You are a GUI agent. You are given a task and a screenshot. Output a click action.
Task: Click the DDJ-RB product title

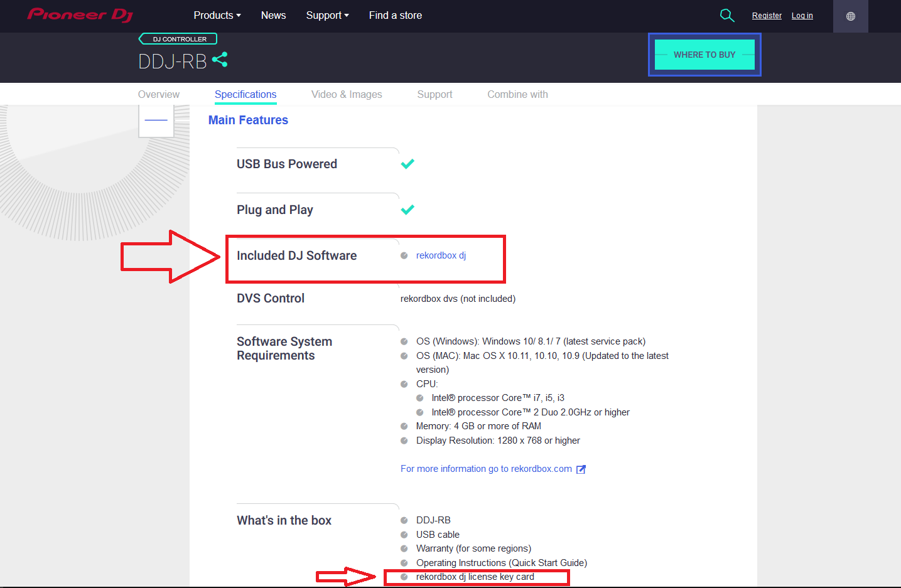coord(173,61)
